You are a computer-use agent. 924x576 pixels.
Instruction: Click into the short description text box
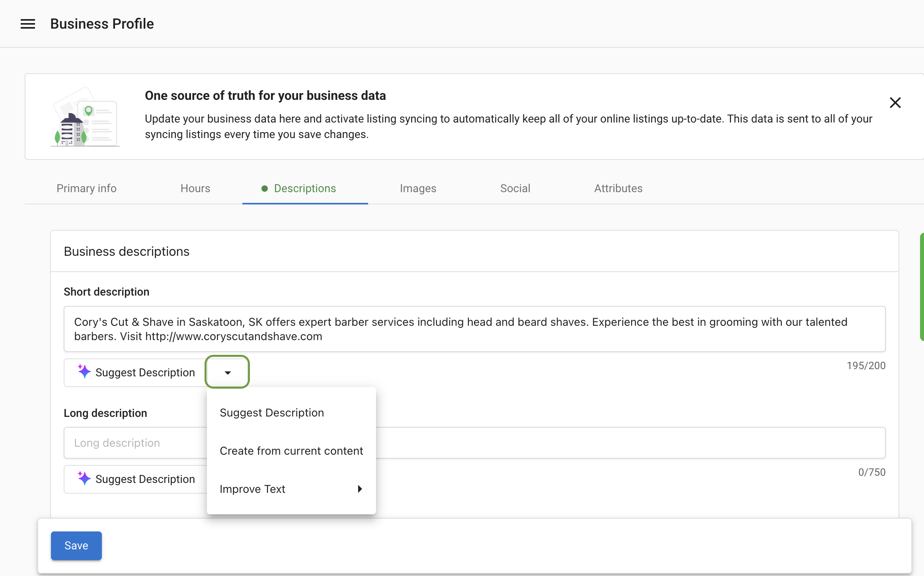point(474,329)
